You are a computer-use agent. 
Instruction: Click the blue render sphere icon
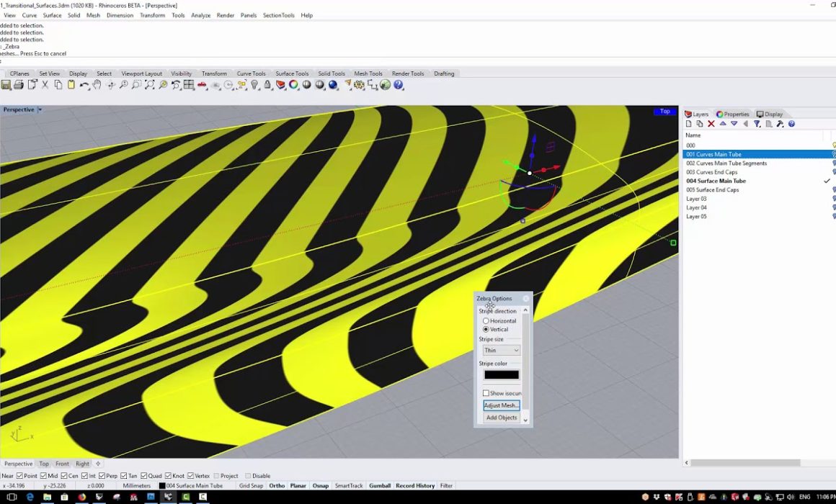(333, 85)
